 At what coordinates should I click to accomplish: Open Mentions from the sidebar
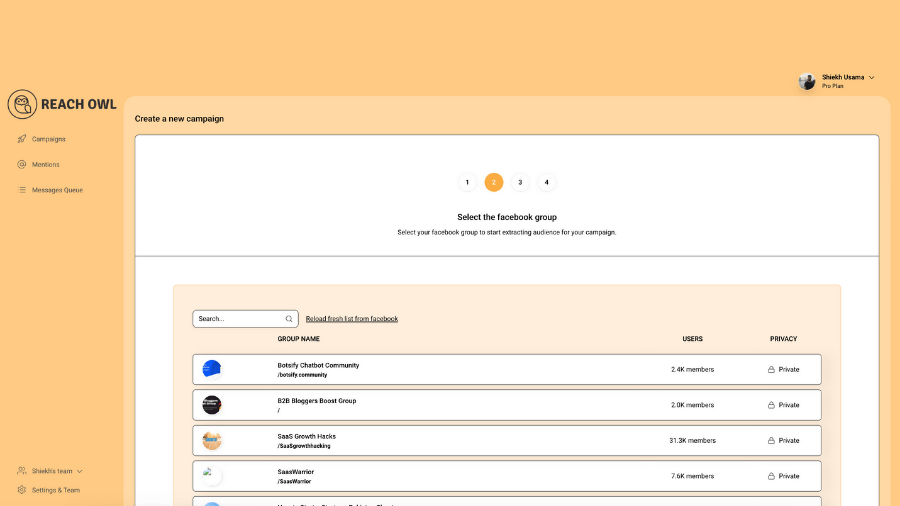tap(45, 164)
